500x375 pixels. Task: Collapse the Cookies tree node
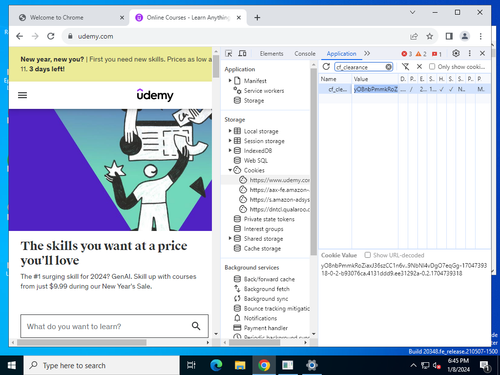pos(230,170)
